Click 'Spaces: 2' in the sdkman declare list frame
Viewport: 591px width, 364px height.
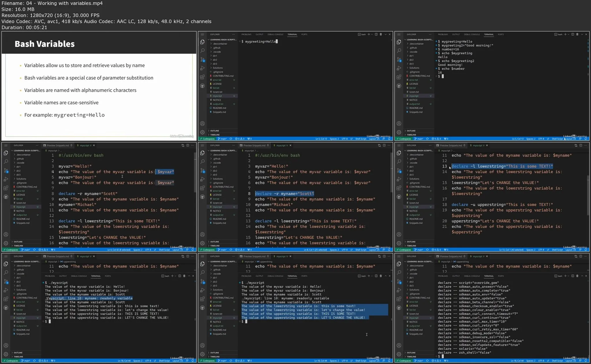[x=531, y=361]
